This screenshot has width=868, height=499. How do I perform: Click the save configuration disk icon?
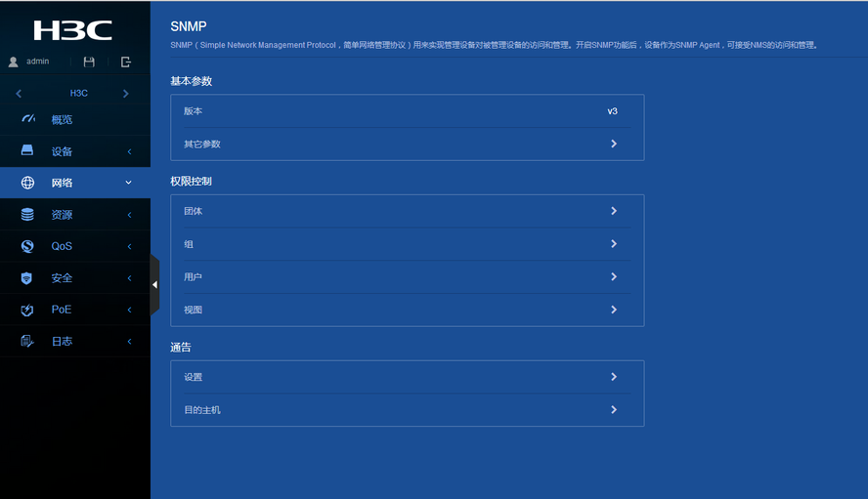(x=89, y=62)
